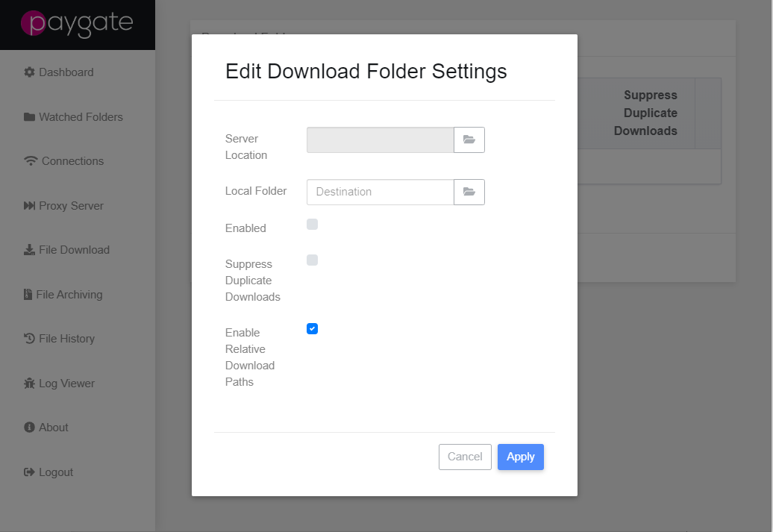The width and height of the screenshot is (773, 532).
Task: Click the About info icon
Action: (30, 427)
